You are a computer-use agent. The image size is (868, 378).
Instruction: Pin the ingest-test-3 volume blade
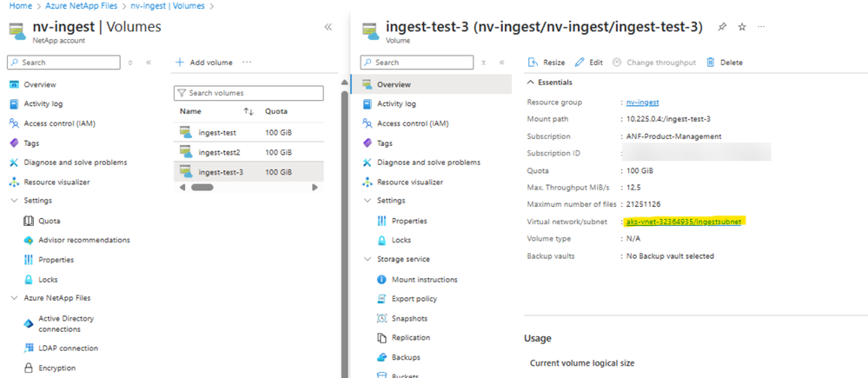pyautogui.click(x=722, y=27)
